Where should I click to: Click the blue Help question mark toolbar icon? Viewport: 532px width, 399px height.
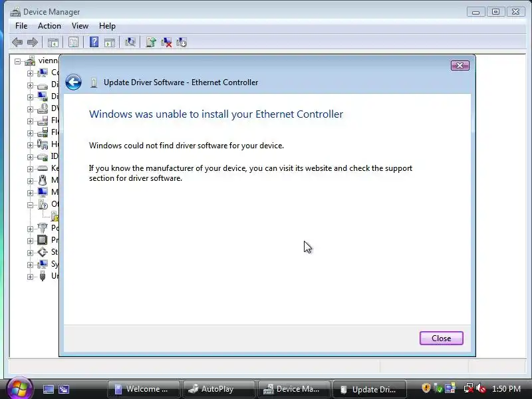coord(94,42)
